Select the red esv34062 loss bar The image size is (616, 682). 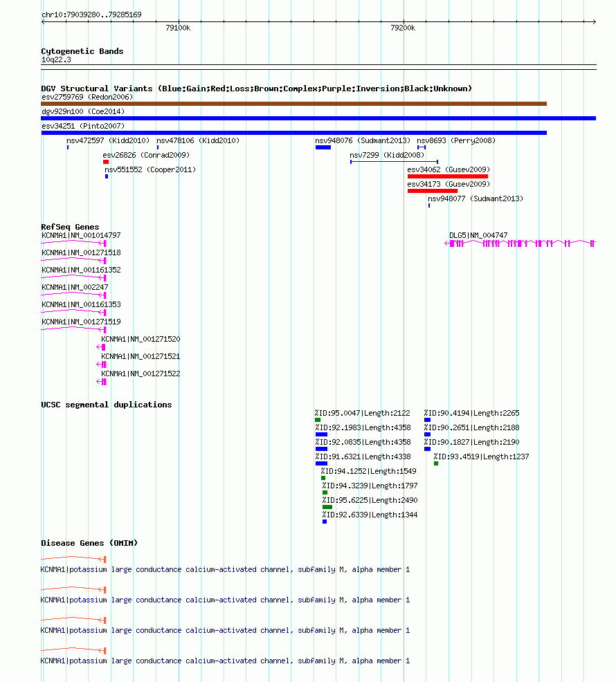(448, 176)
